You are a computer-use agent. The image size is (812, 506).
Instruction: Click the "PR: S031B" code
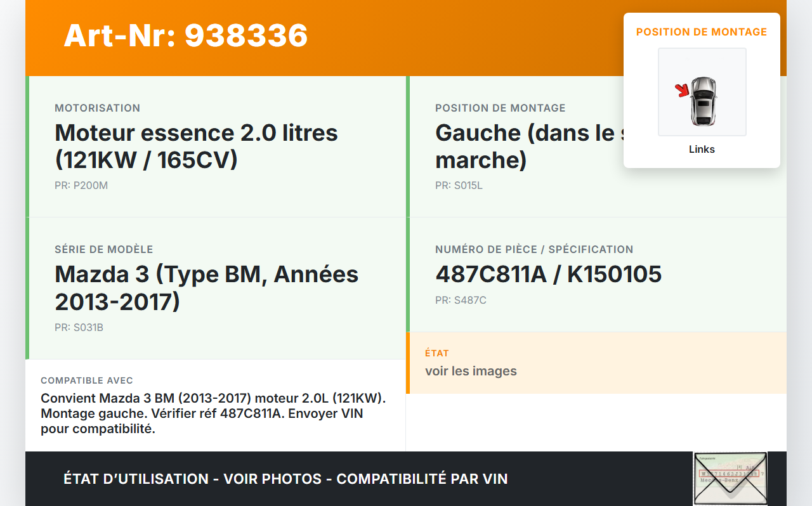(x=79, y=328)
